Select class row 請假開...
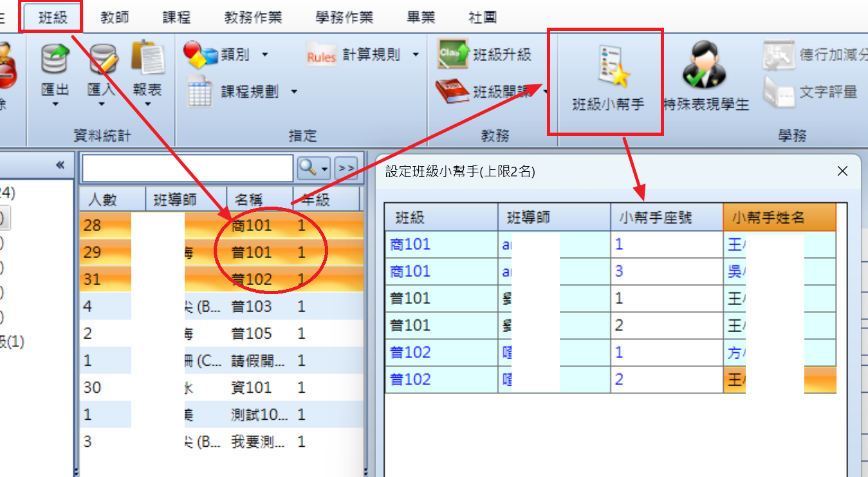Image resolution: width=868 pixels, height=477 pixels. click(x=220, y=360)
